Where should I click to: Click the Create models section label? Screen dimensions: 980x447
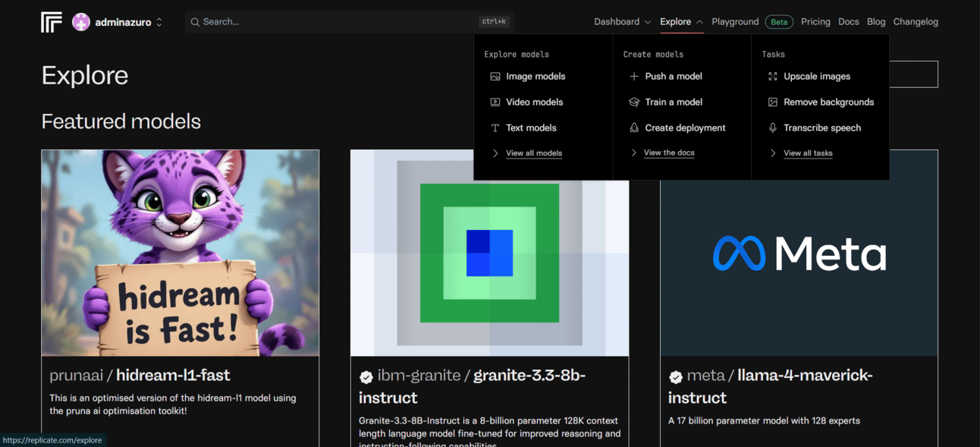coord(653,55)
